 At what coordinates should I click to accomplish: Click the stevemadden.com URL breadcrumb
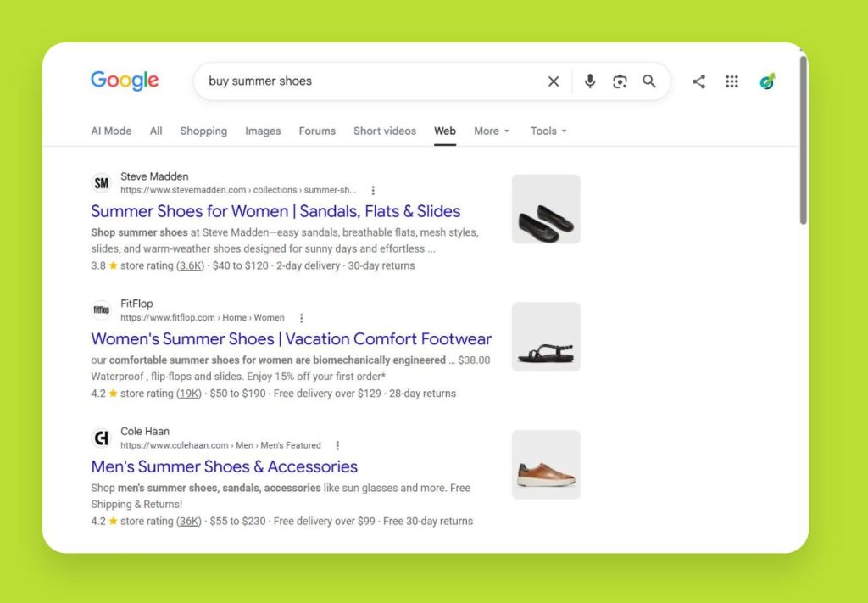pos(238,190)
